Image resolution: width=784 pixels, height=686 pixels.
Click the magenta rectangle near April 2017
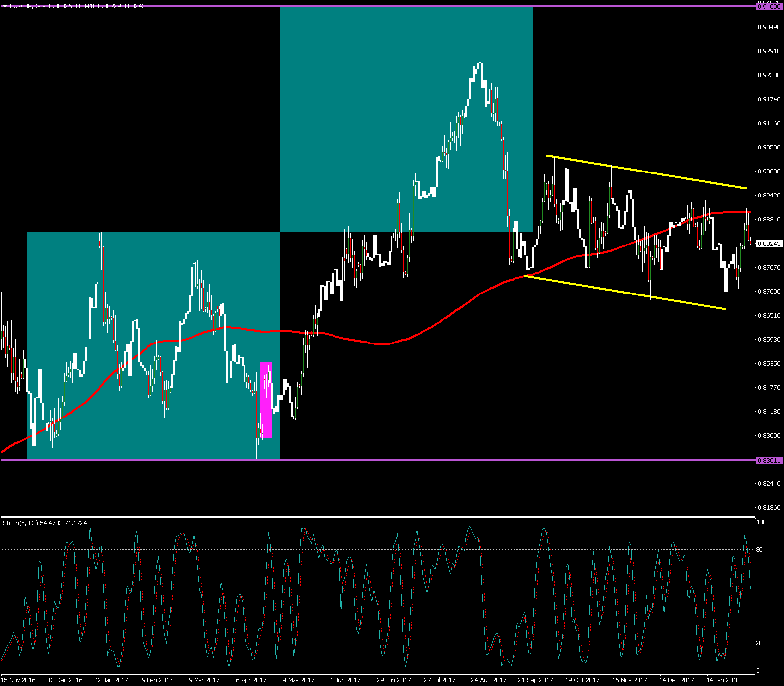tap(266, 400)
